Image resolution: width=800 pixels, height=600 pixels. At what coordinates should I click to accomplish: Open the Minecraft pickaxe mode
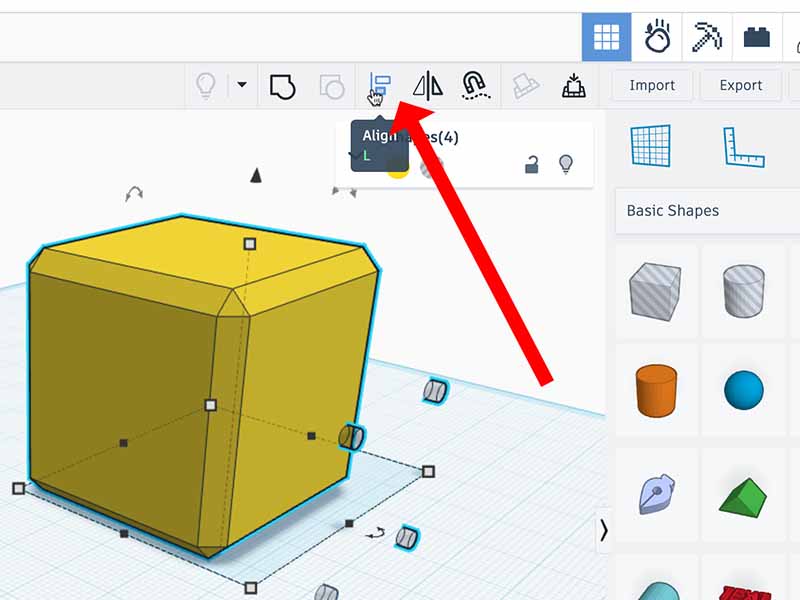708,38
